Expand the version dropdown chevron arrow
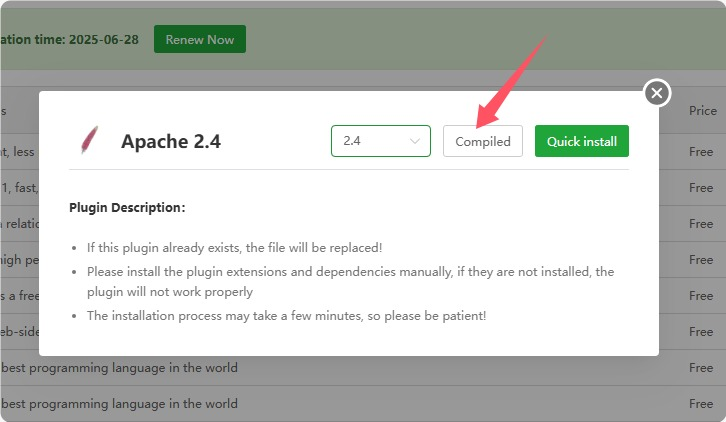Image resolution: width=726 pixels, height=422 pixels. pos(414,141)
